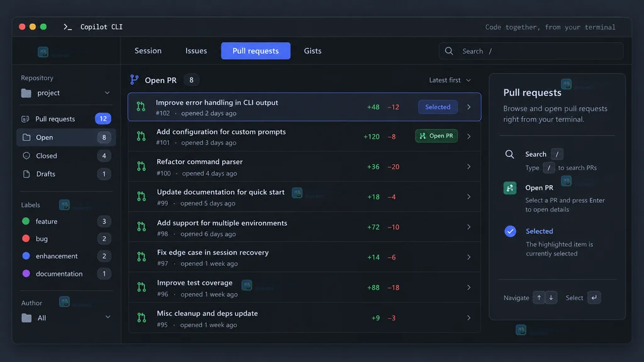Click the pull request icon for PR #102
Viewport: 644px width, 362px height.
pos(141,107)
